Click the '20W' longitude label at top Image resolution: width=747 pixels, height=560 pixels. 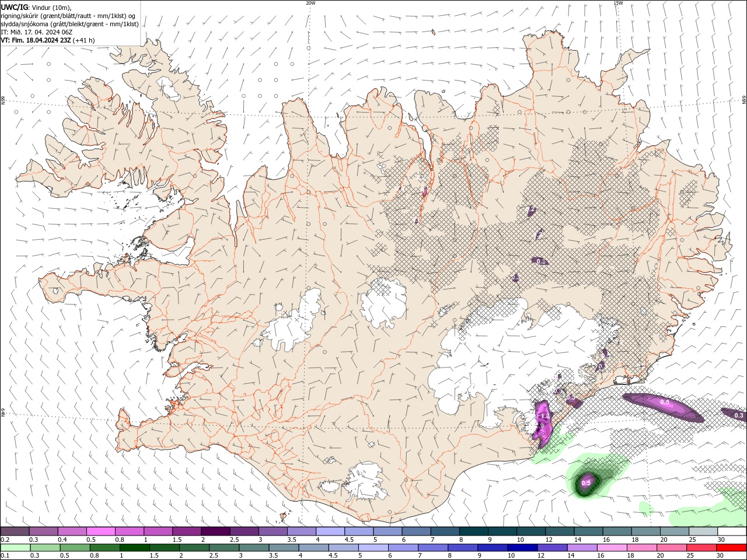point(310,3)
